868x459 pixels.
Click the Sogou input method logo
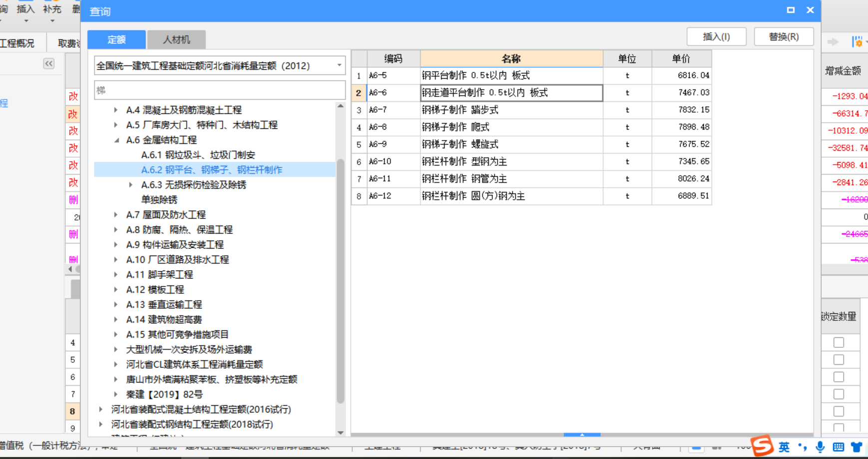coord(762,446)
